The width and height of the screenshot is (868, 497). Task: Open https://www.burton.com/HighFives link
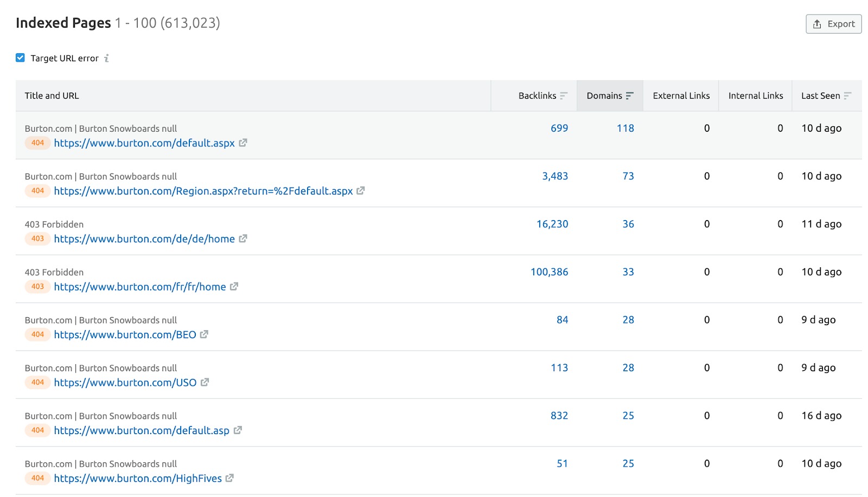tap(138, 479)
